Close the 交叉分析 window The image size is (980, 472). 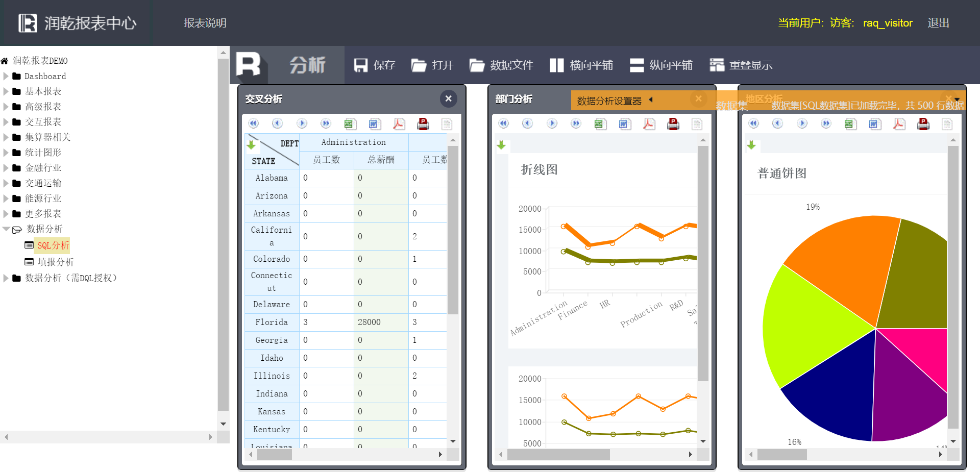tap(448, 98)
